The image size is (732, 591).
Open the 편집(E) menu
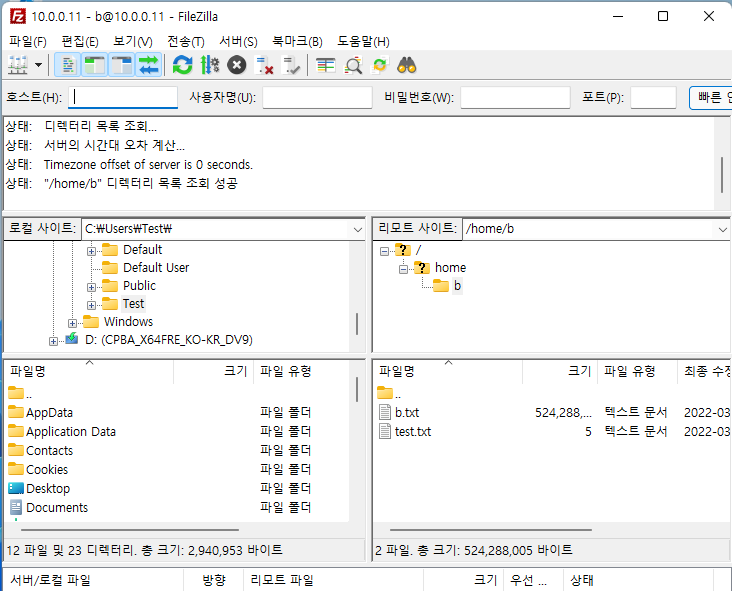point(80,42)
